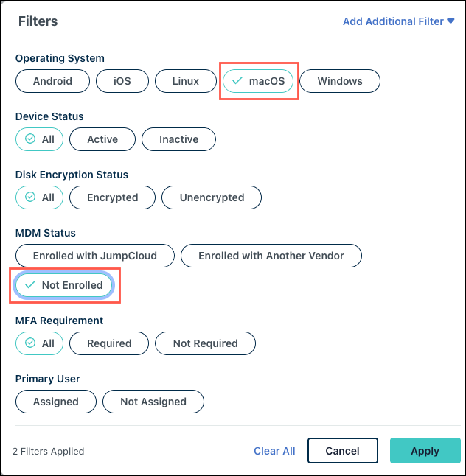Image resolution: width=466 pixels, height=476 pixels.
Task: Select Not Required MFA filter
Action: (205, 343)
